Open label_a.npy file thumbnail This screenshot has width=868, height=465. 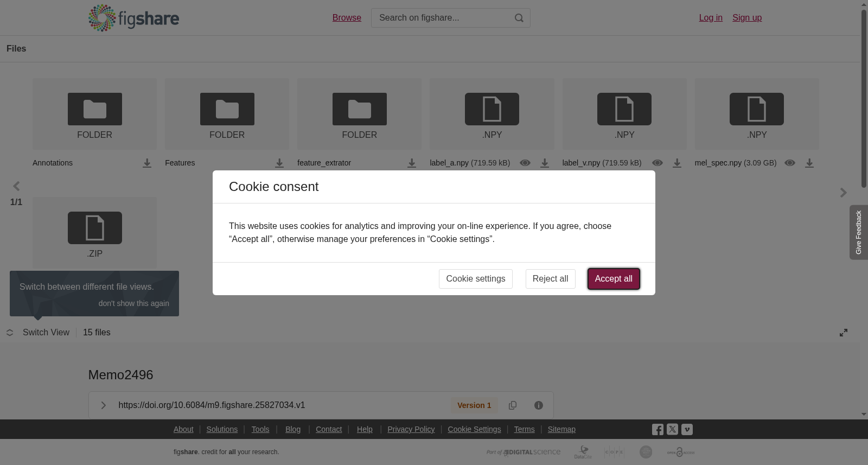(x=492, y=114)
